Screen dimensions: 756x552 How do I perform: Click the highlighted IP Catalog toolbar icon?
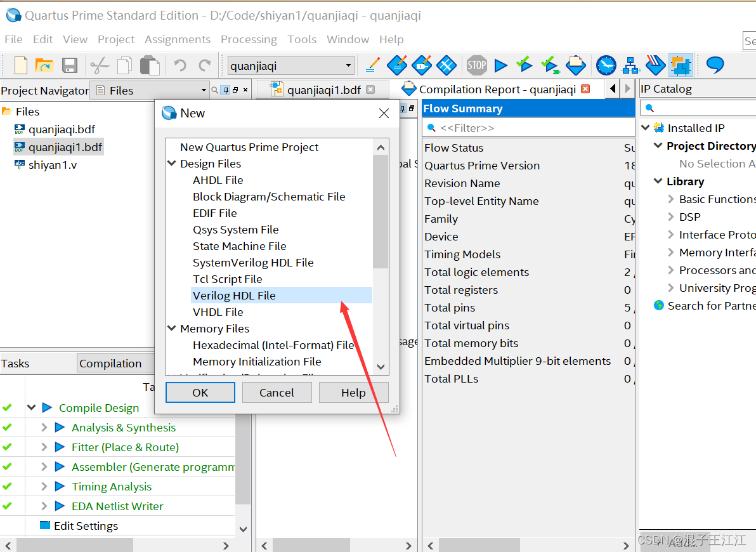[x=681, y=65]
